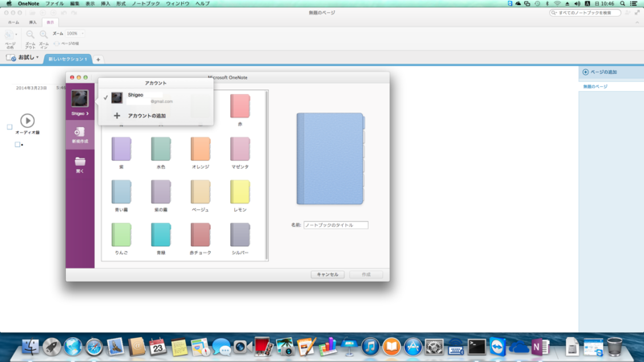Screen dimensions: 644x362
Task: Open the Calendar icon in Dock
Action: tap(158, 347)
